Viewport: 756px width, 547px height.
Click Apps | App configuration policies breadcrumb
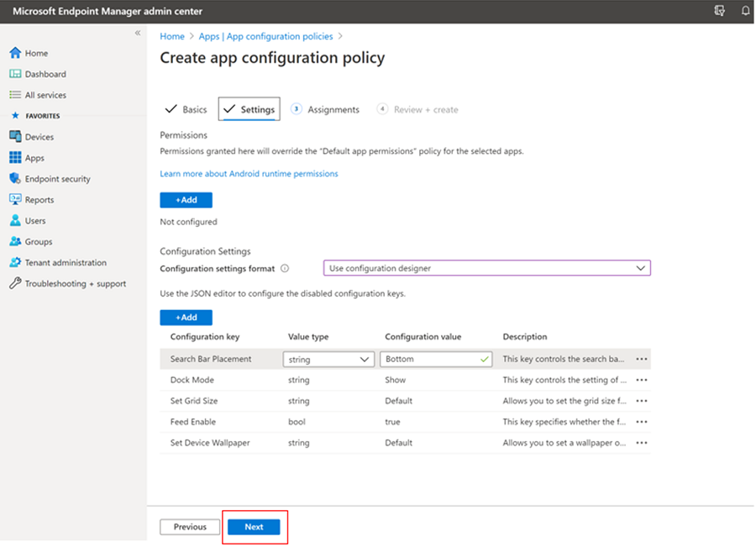click(x=265, y=36)
